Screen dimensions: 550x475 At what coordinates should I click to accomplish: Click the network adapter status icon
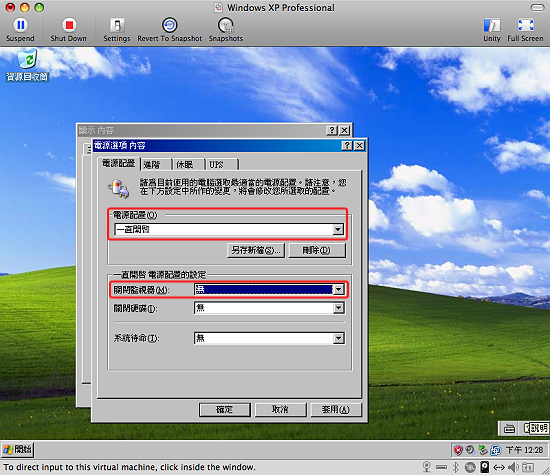click(x=499, y=467)
